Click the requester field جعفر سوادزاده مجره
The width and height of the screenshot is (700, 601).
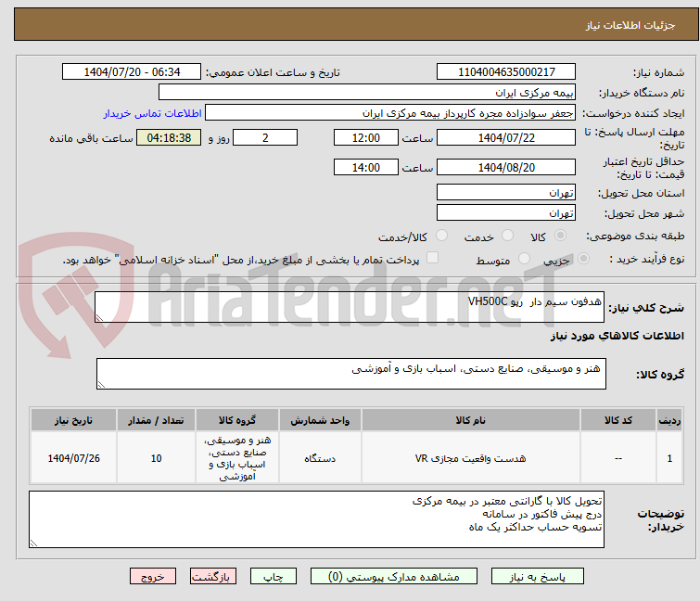click(x=390, y=113)
